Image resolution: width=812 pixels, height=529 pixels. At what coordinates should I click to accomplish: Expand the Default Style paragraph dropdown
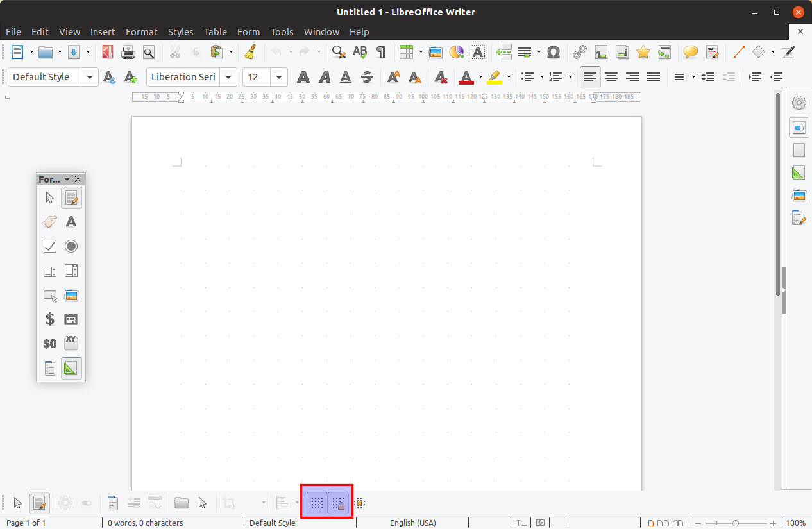point(90,77)
